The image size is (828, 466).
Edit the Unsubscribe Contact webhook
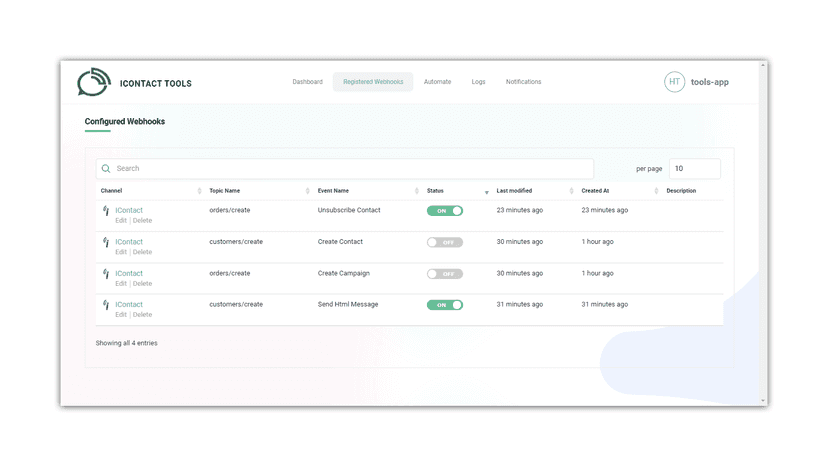coord(121,220)
